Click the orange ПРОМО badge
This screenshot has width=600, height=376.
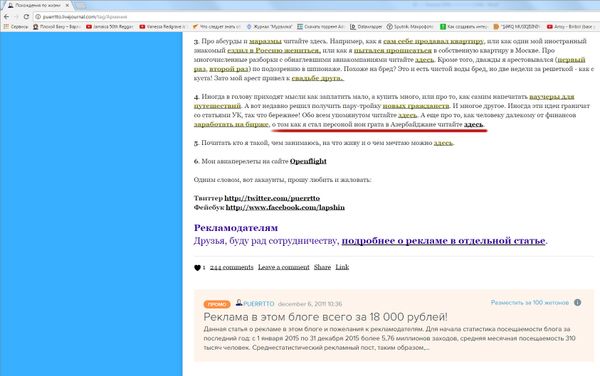(217, 304)
